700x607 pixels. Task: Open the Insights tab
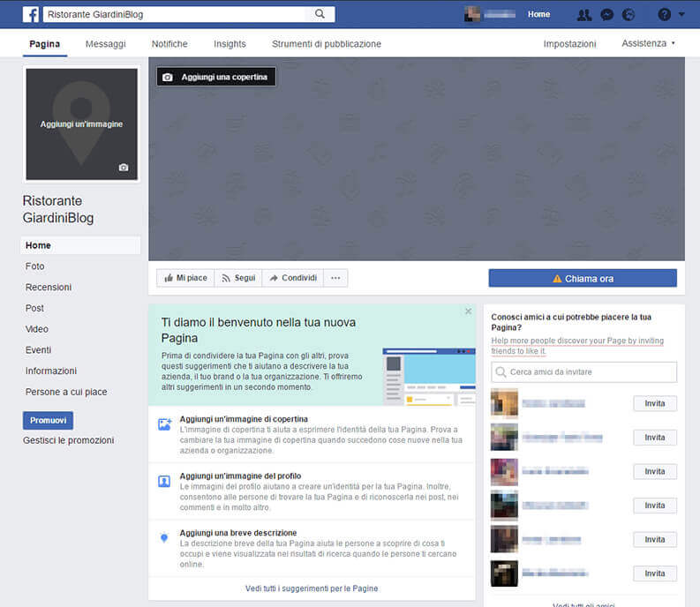point(230,44)
